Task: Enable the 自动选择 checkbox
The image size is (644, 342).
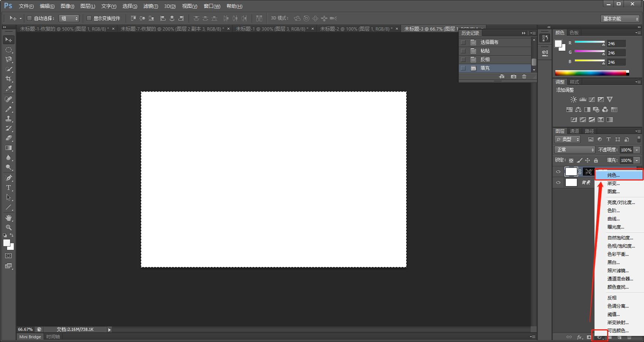Action: (x=29, y=18)
